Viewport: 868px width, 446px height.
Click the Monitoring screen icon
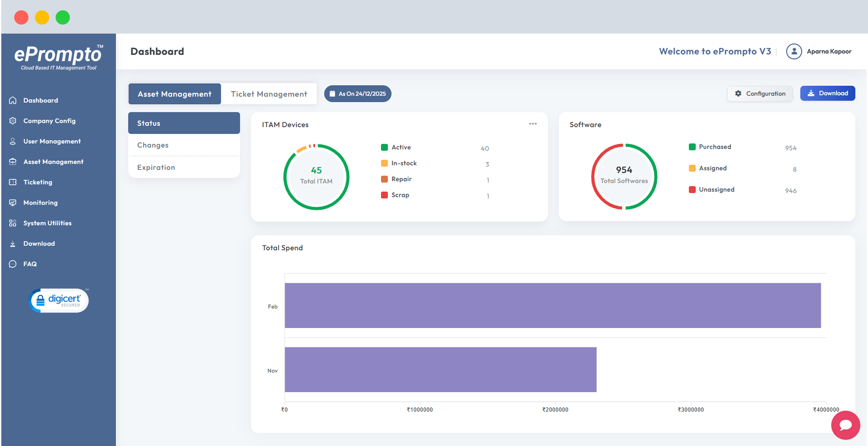[x=13, y=202]
